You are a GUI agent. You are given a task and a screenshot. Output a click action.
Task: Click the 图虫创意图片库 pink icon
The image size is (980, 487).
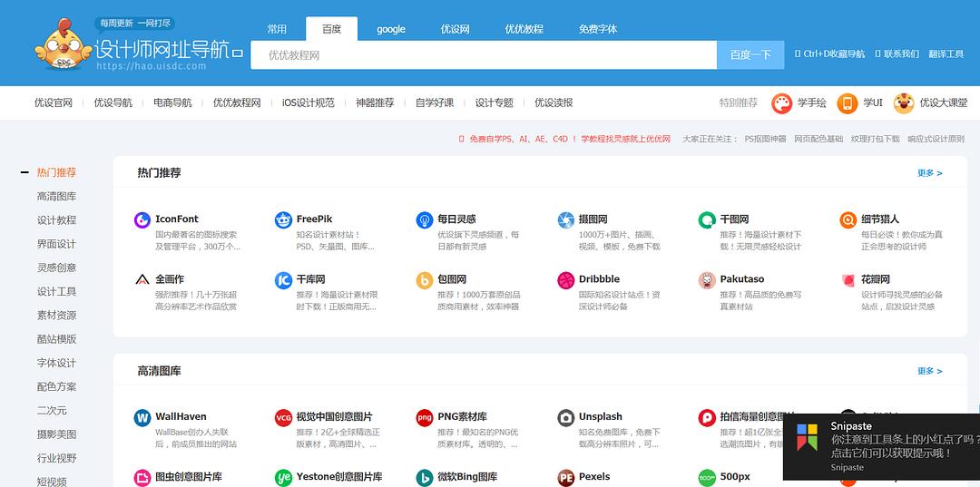[142, 478]
